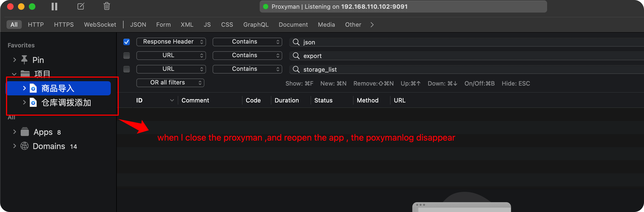Screen dimensions: 644x212
Task: Filter by the Form tab
Action: click(164, 25)
